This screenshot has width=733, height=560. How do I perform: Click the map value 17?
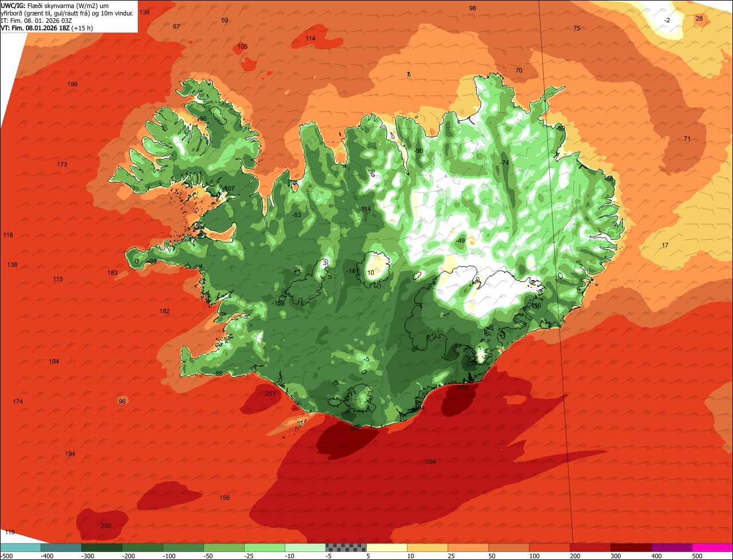point(665,245)
